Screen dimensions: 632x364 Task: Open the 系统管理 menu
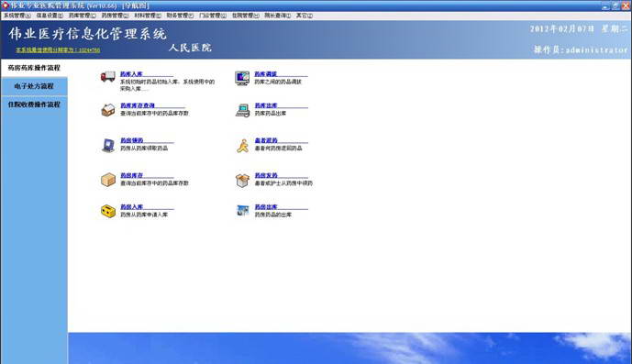pyautogui.click(x=17, y=16)
